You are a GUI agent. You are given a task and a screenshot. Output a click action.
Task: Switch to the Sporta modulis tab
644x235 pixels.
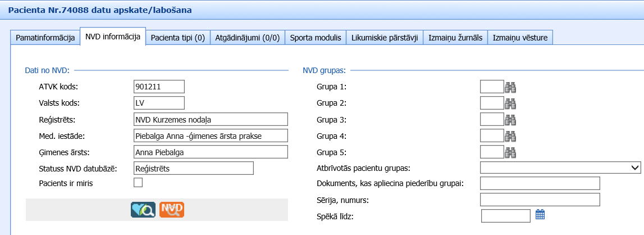tap(316, 38)
